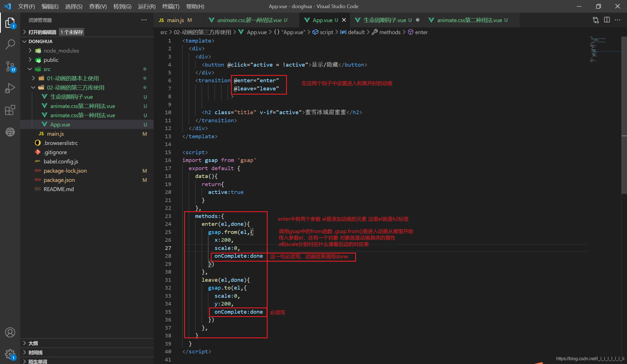The height and width of the screenshot is (364, 627).
Task: Place cursor on line 27 scale:0
Action: tap(227, 248)
